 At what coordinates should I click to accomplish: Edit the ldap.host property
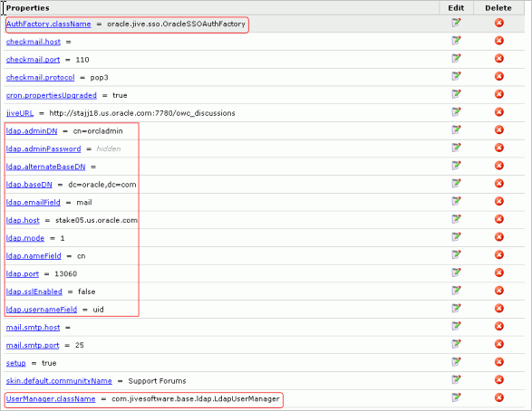457,219
